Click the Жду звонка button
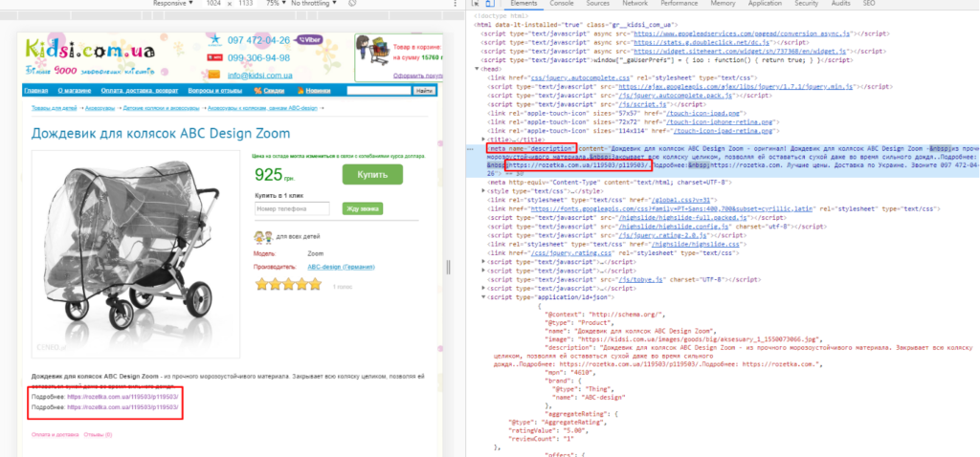The image size is (980, 457). click(x=363, y=207)
